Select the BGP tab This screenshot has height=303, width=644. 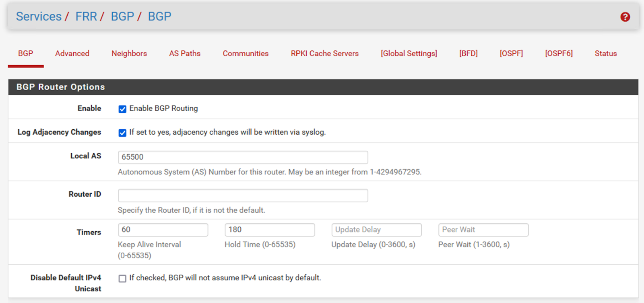click(26, 54)
